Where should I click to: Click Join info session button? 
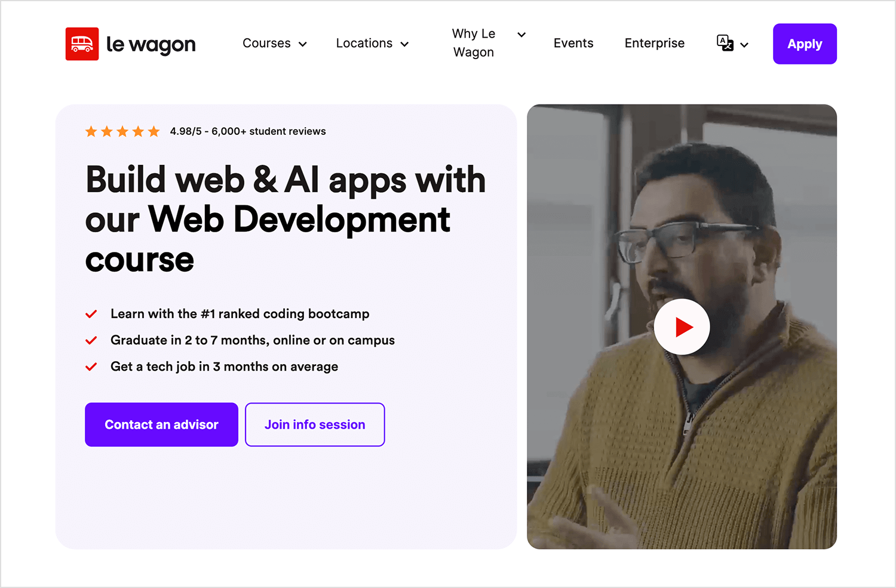pos(315,424)
